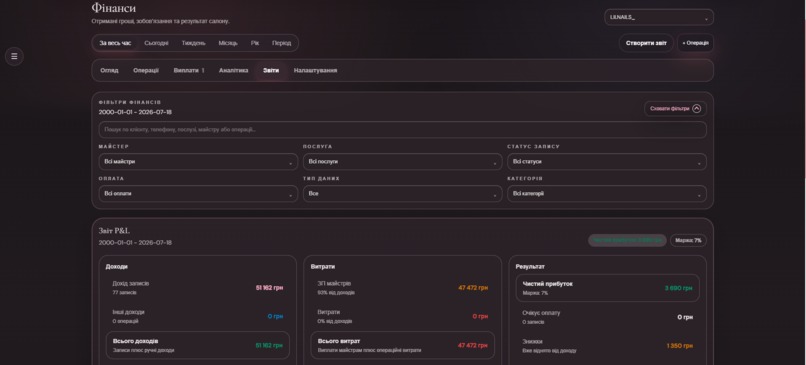Click the chevron-up icon in 'Сховати фільтри'
The image size is (806, 365).
(x=697, y=108)
